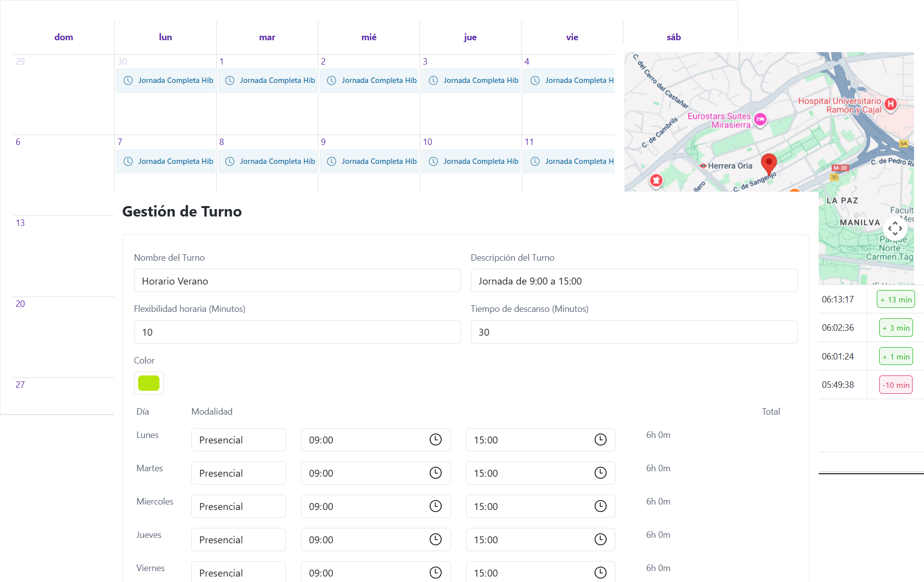
Task: Open shift event on day 2
Action: coord(369,80)
